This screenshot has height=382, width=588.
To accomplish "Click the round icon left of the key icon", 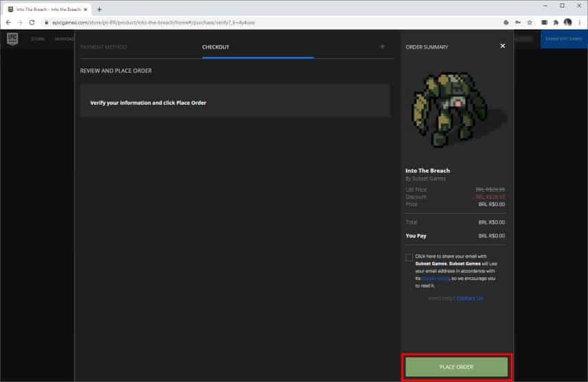I will point(506,23).
